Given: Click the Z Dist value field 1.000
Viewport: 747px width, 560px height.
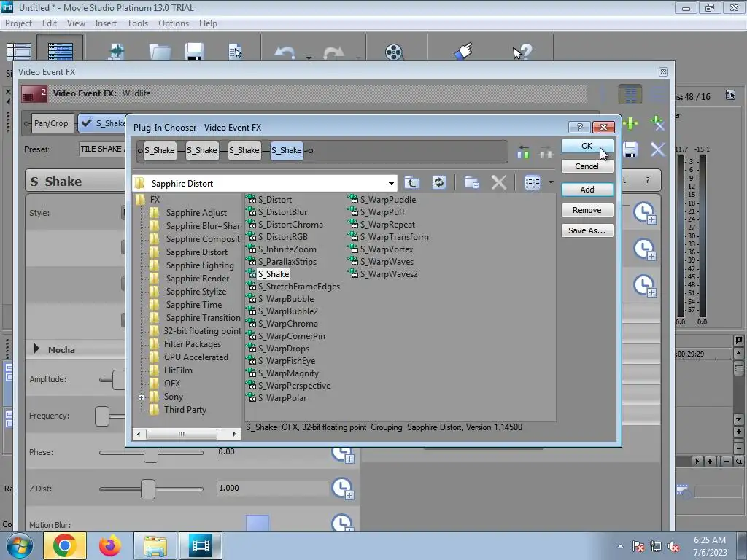Looking at the screenshot, I should point(272,488).
